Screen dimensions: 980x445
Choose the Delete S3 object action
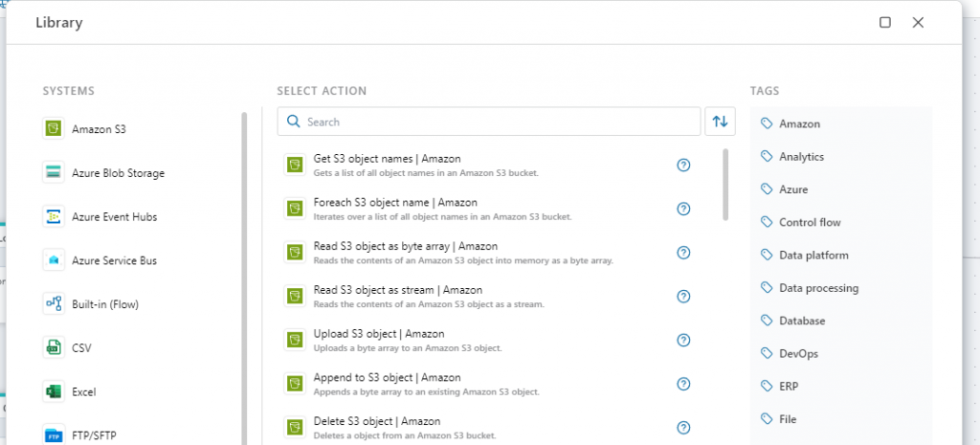pyautogui.click(x=376, y=421)
